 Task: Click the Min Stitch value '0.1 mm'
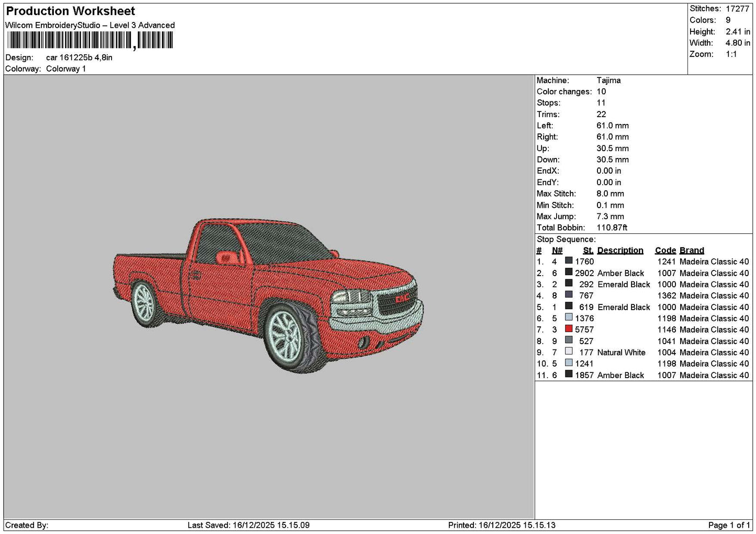click(x=610, y=205)
